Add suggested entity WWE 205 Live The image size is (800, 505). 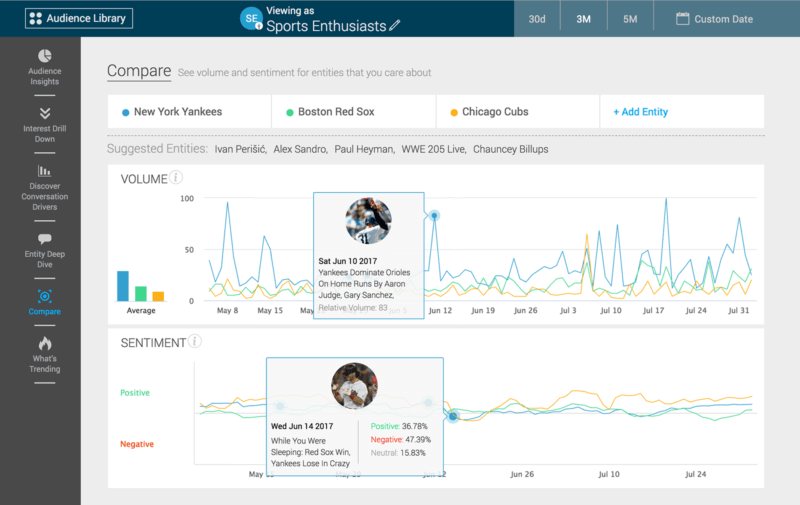coord(434,149)
